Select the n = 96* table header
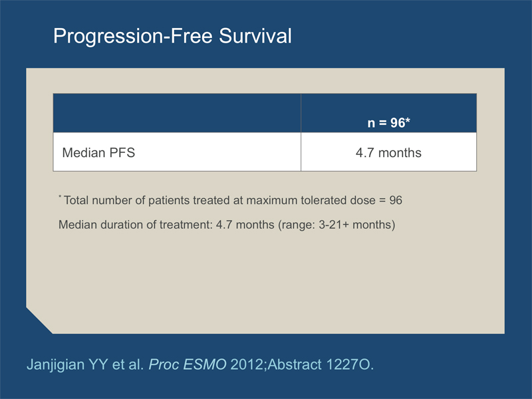This screenshot has height=399, width=532. pos(388,122)
